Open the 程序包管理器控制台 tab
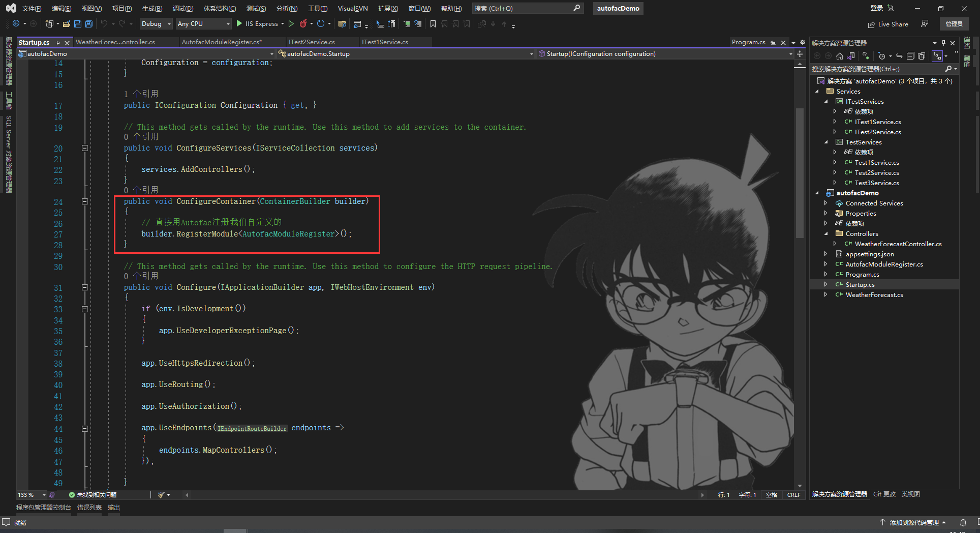Image resolution: width=980 pixels, height=533 pixels. [44, 508]
